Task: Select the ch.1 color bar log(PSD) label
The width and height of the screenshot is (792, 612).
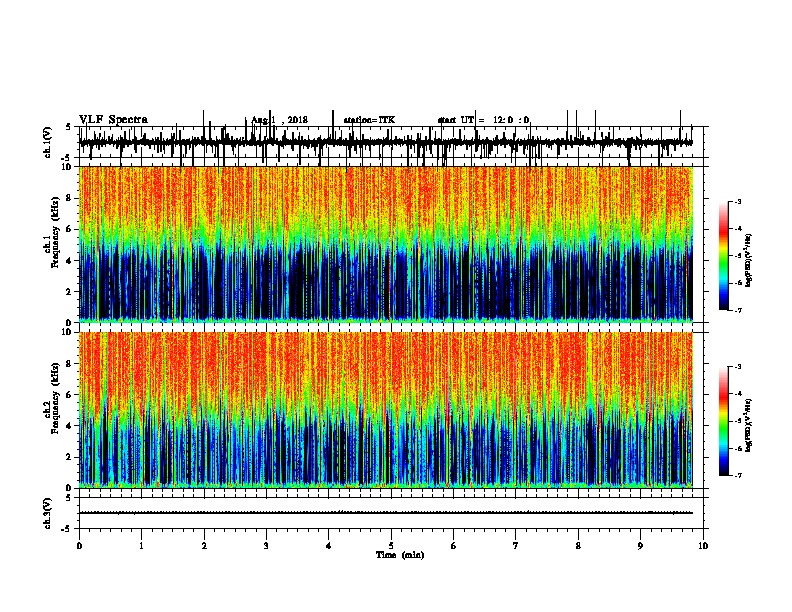Action: tap(748, 260)
